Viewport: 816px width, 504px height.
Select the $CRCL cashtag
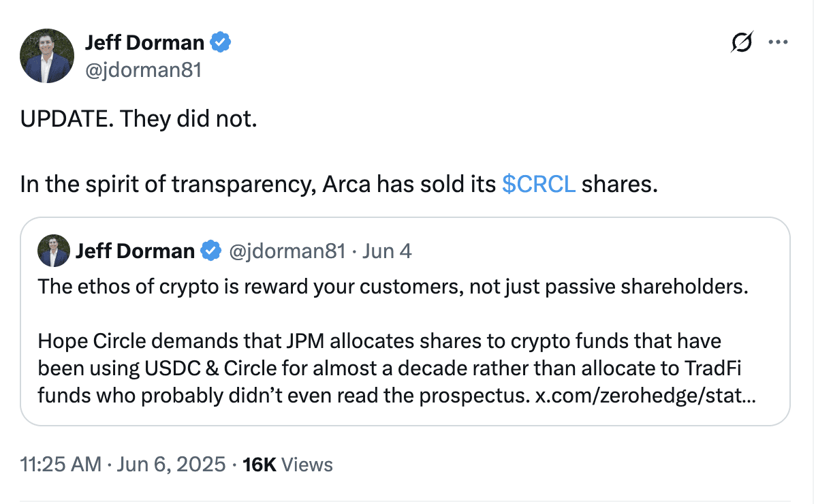539,184
